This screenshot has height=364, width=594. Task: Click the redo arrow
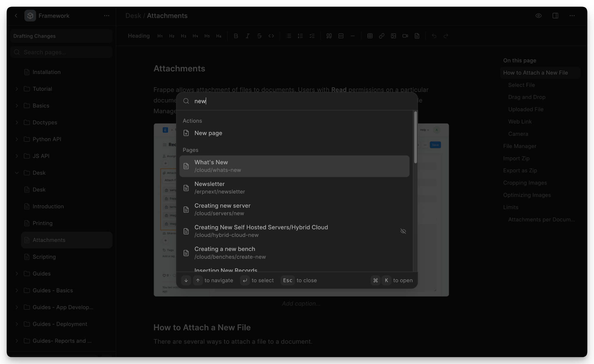[x=446, y=36]
